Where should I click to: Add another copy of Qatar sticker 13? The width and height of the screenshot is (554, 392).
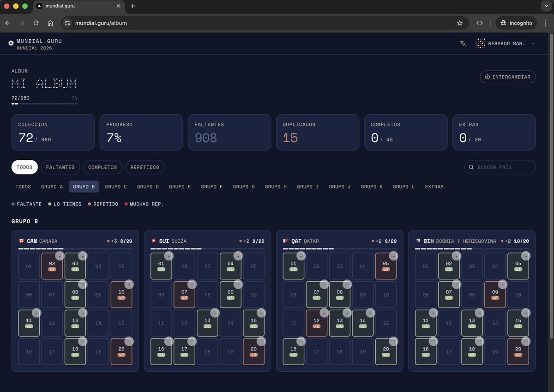[340, 323]
